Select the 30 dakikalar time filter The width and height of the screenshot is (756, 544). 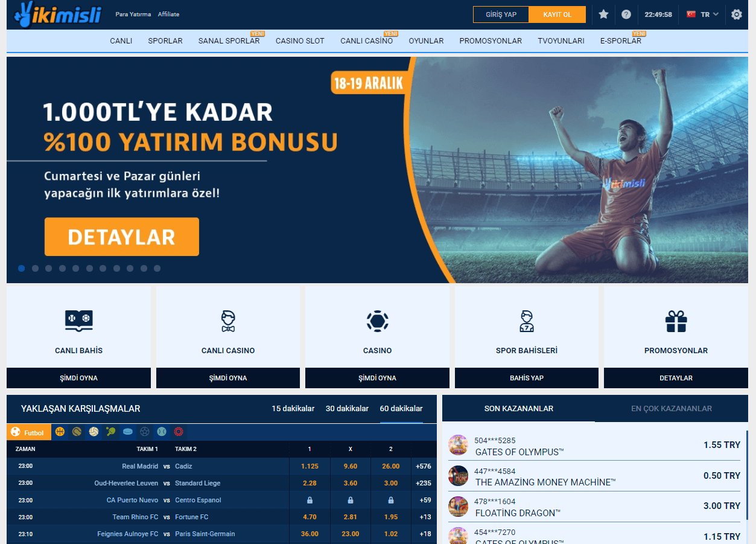[347, 409]
